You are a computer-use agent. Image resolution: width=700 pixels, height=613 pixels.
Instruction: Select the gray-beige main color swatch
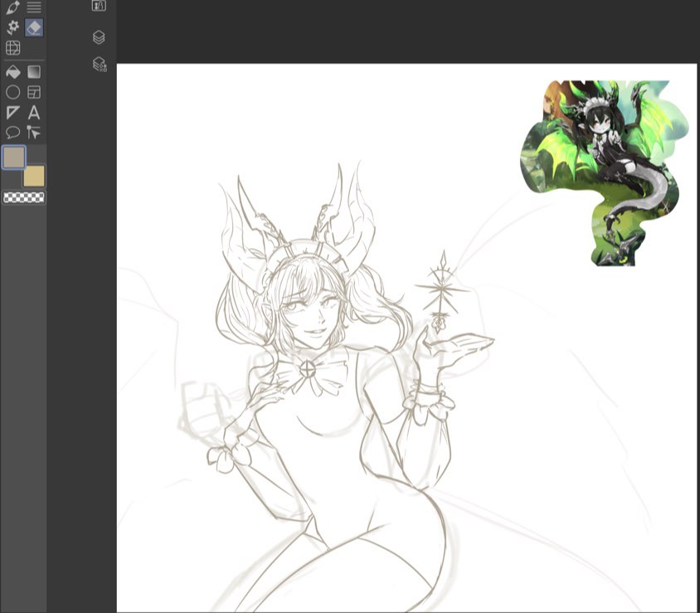(14, 157)
